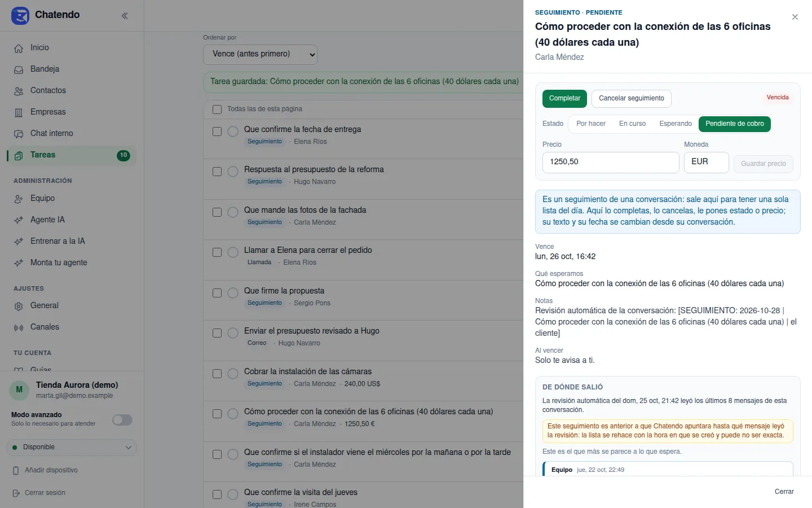The height and width of the screenshot is (508, 812).
Task: Mark 'Llamar a Elena para cerrar el pedido' done circle
Action: 233,252
